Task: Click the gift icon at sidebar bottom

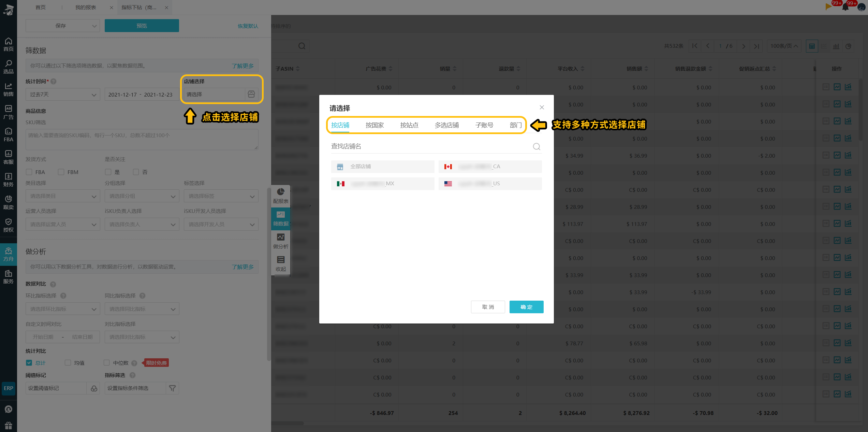Action: (x=8, y=426)
